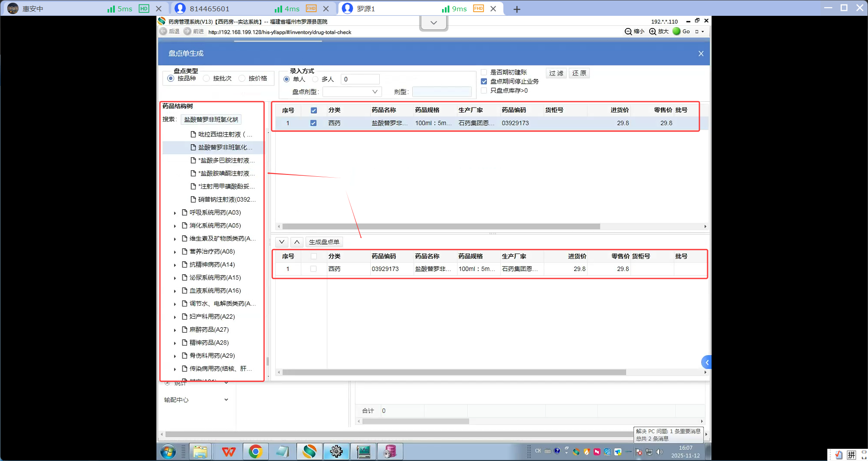
Task: Click the CH input language indicator
Action: (x=538, y=451)
